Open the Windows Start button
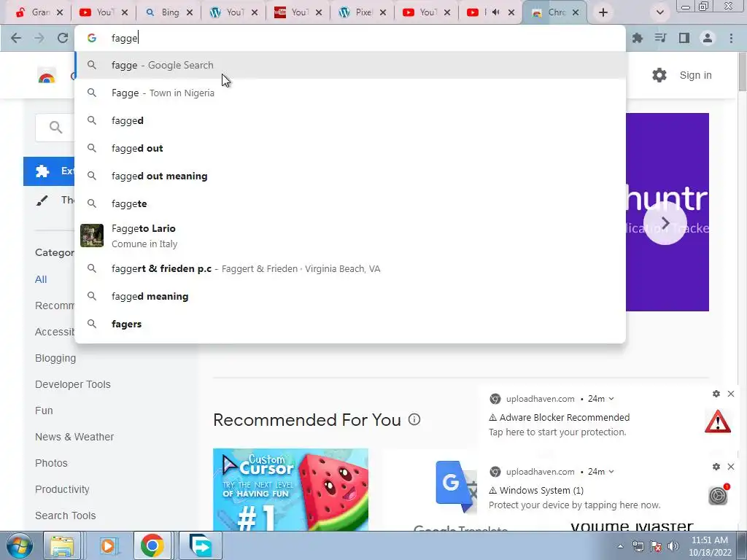 click(x=19, y=545)
